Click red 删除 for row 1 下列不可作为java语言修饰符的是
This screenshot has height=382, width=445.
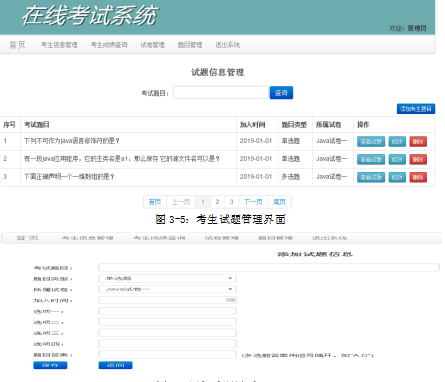(x=418, y=141)
